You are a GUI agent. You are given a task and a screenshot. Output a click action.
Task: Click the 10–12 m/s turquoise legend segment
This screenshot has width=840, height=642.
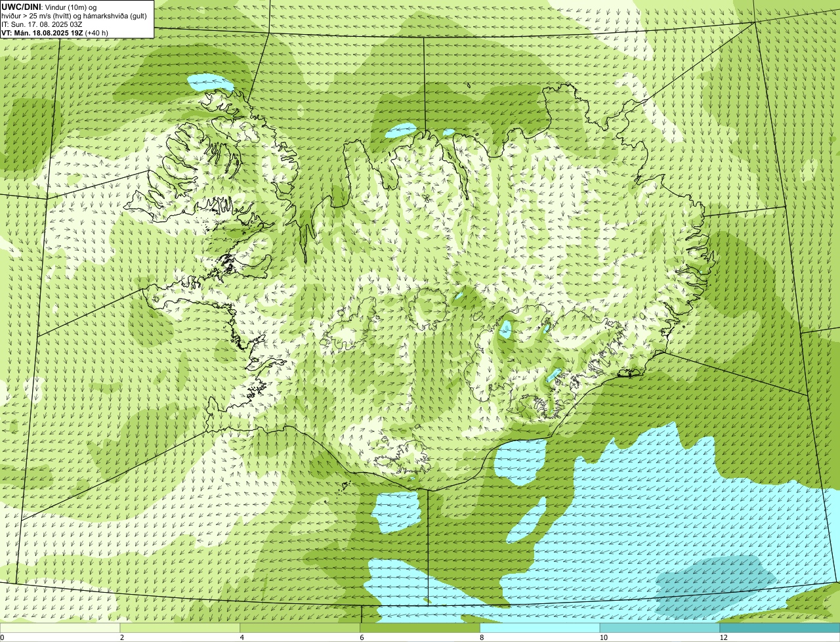(660, 628)
